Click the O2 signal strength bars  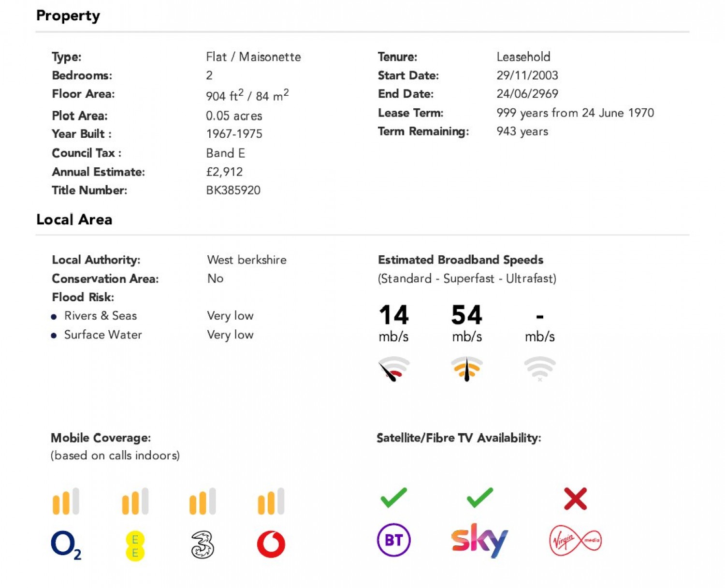pyautogui.click(x=66, y=501)
